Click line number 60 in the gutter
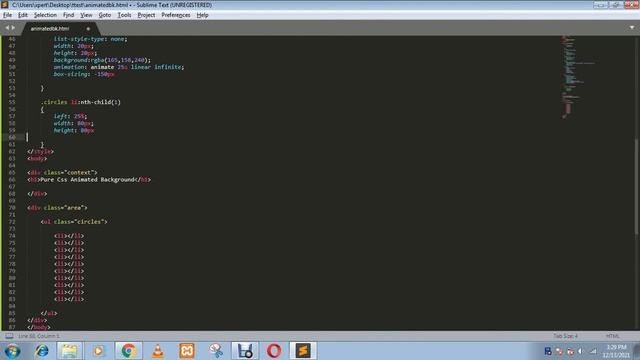Viewport: 640px width, 360px height. 12,138
